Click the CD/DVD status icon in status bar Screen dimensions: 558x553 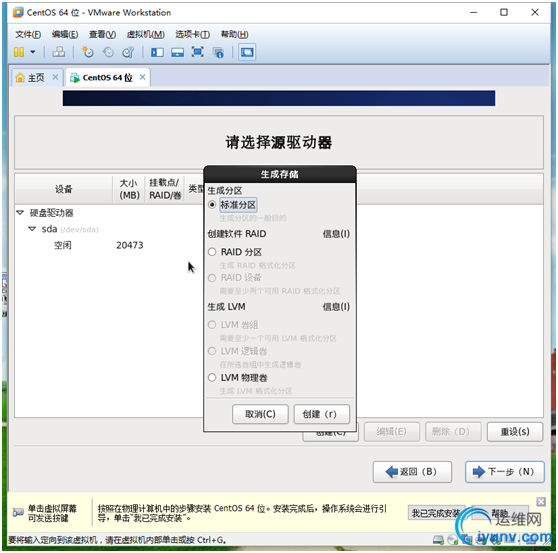453,540
